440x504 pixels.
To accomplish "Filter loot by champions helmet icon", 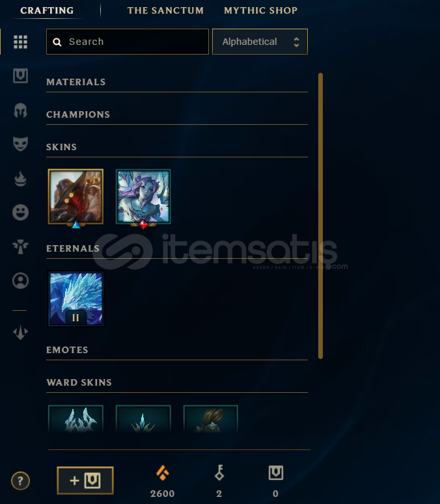I will tap(20, 111).
